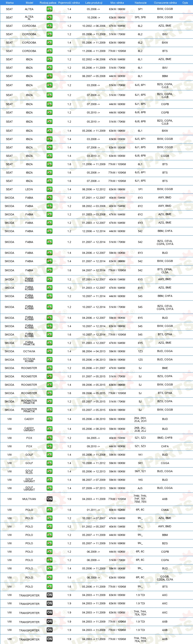Screen dimensions: 193x644
Task: Select production years '10.2007 -> 11.2014'
Action: coord(94,296)
